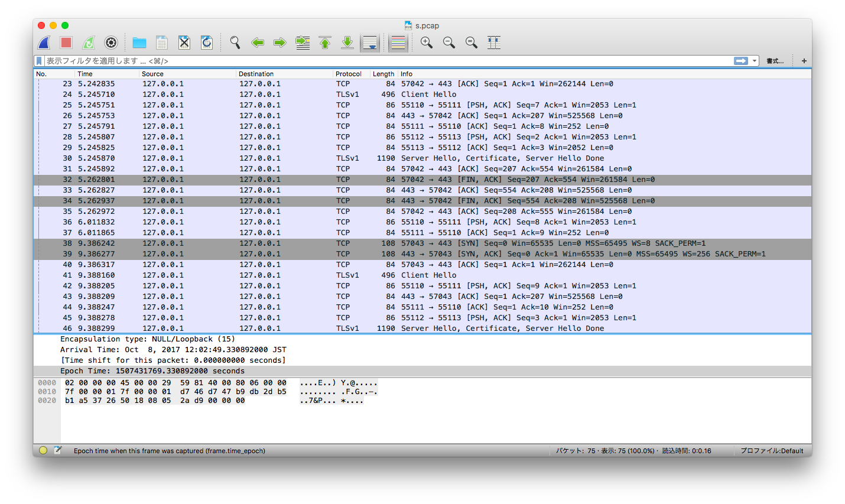Stop the running capture

click(66, 43)
